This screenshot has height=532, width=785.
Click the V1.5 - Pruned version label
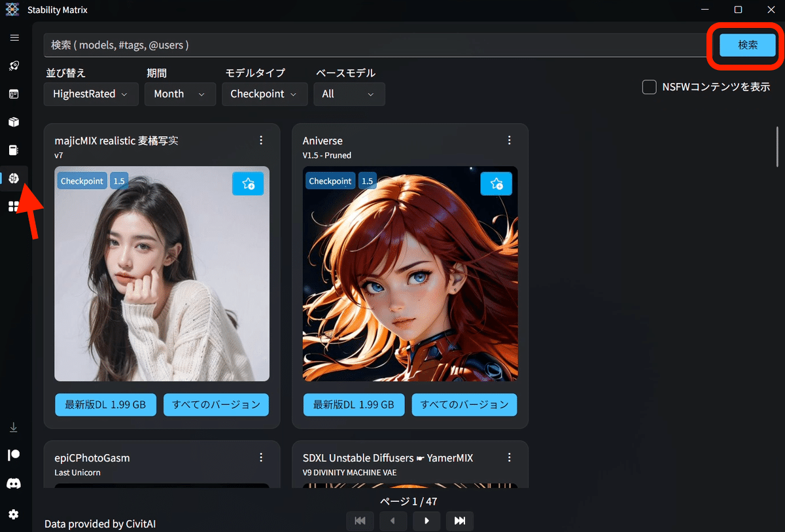click(x=327, y=156)
